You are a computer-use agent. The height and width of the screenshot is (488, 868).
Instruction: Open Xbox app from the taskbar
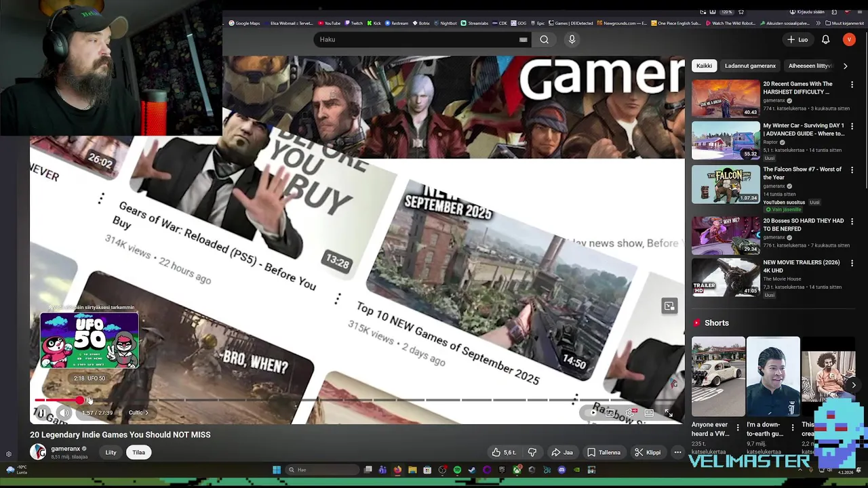tap(517, 470)
